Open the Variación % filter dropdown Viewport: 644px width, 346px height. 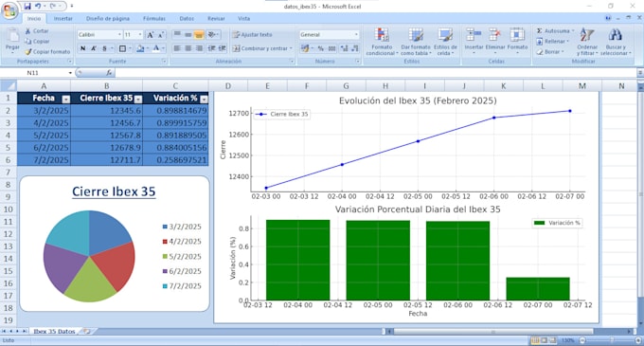point(204,99)
